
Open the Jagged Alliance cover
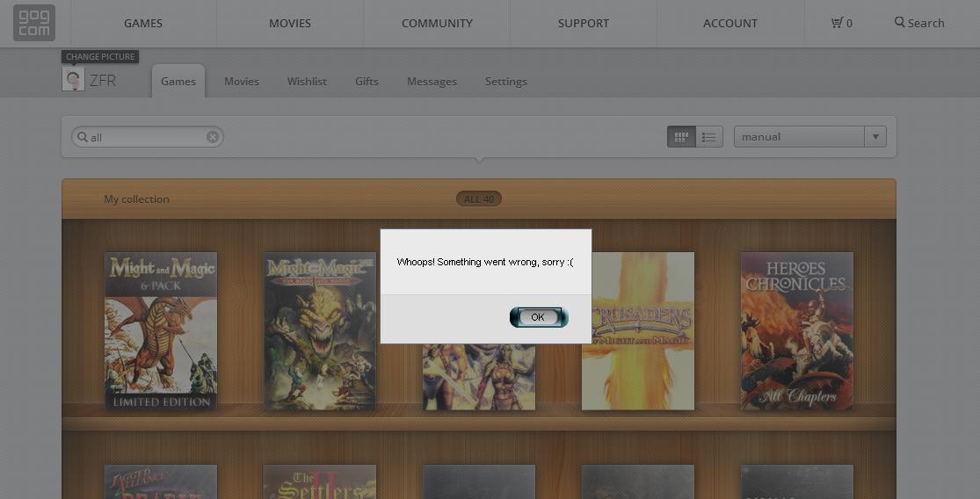[x=161, y=481]
